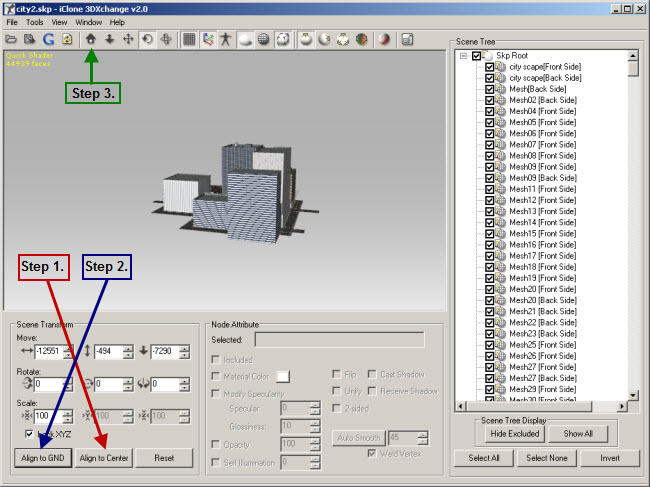Click the down arrow toolbar icon
The height and width of the screenshot is (487, 650).
coord(109,39)
